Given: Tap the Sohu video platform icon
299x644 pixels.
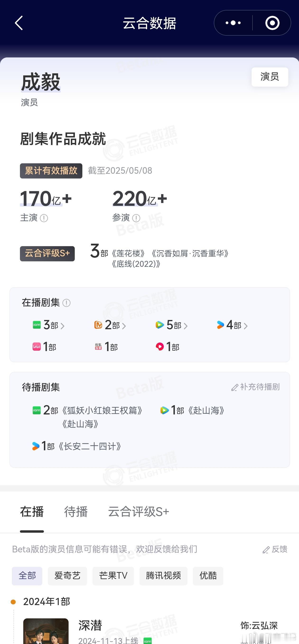Looking at the screenshot, I should click(x=98, y=347).
